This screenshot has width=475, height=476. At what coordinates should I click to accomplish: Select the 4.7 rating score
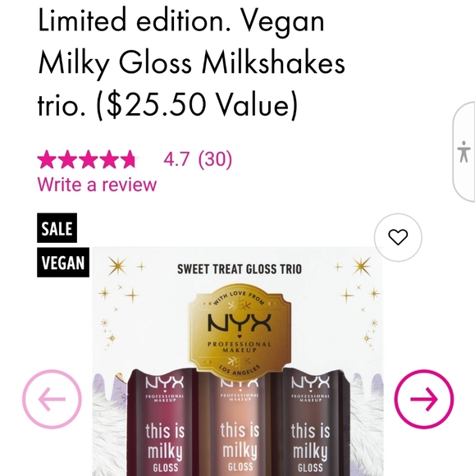[x=176, y=158]
